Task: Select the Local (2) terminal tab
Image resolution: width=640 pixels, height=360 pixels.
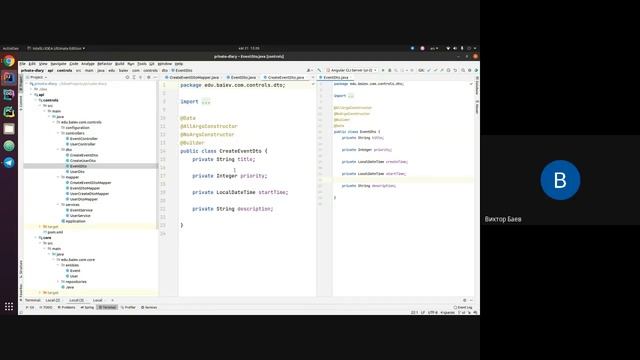Action: coord(53,300)
